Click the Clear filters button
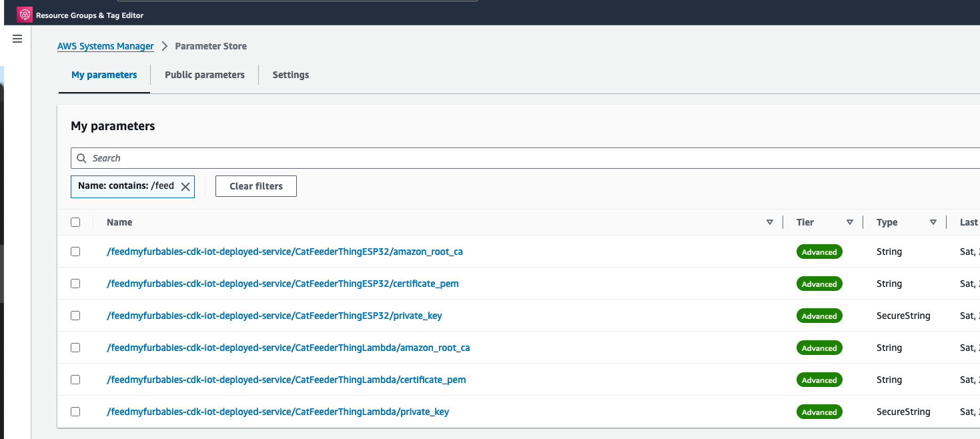 coord(256,186)
